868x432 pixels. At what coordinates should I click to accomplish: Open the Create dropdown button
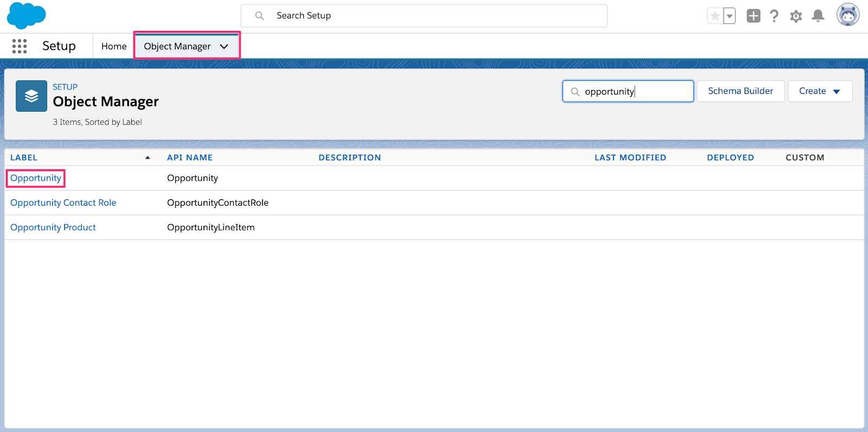click(820, 91)
